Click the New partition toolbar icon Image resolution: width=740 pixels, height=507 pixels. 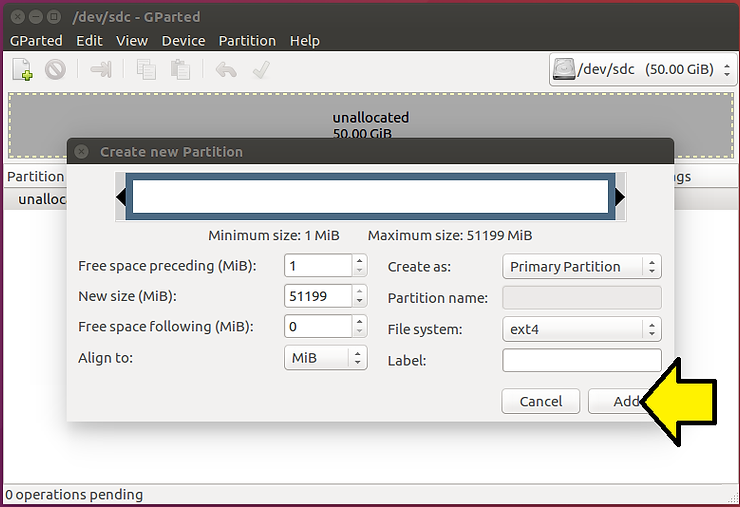[x=22, y=70]
